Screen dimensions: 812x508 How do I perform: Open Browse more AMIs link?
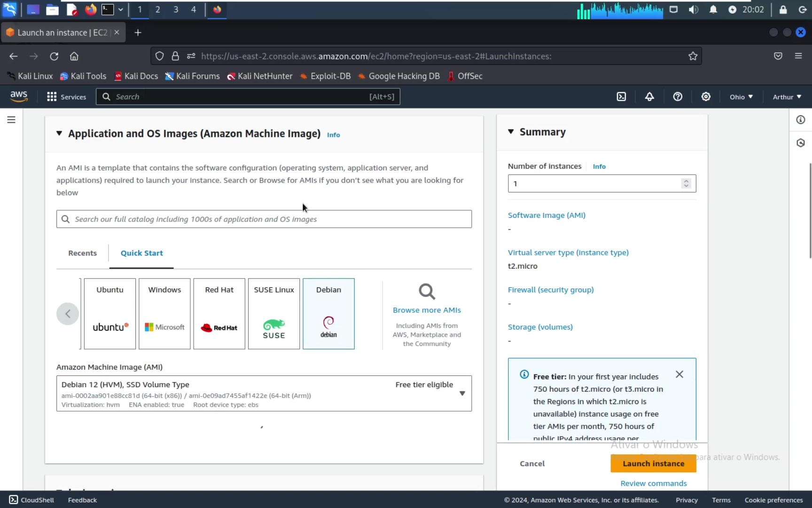pos(427,310)
